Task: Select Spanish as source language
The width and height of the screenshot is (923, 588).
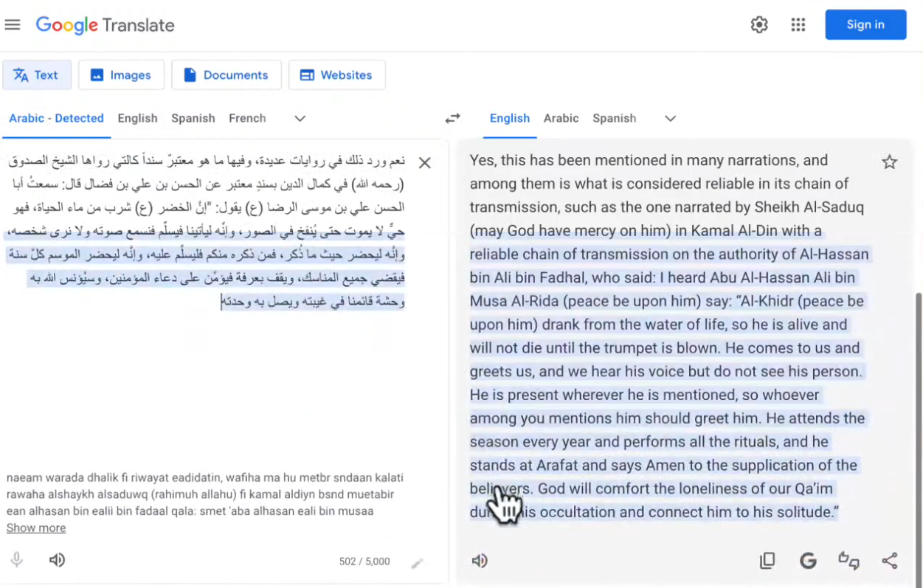Action: coord(193,118)
